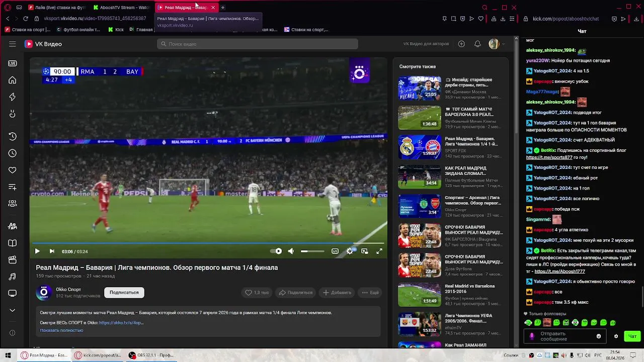
Task: Switch to OBS 32.1.1 taskbar window
Action: [x=151, y=355]
